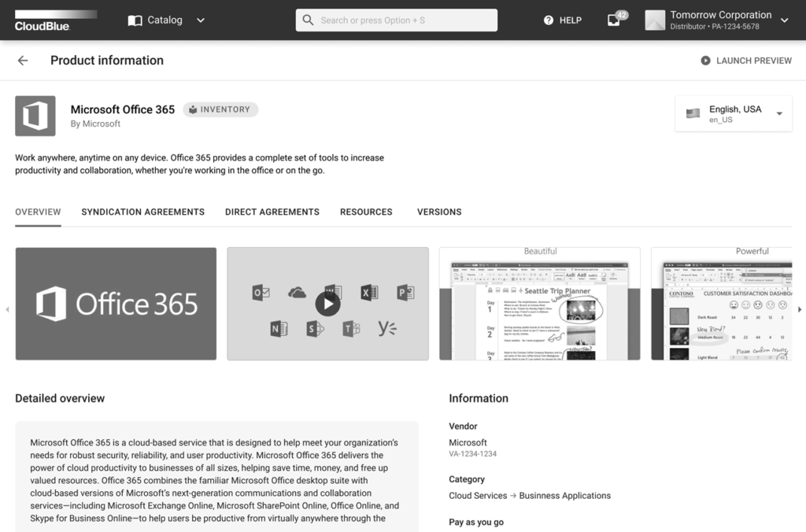Open the Direct Agreements tab
This screenshot has width=806, height=532.
(x=272, y=212)
